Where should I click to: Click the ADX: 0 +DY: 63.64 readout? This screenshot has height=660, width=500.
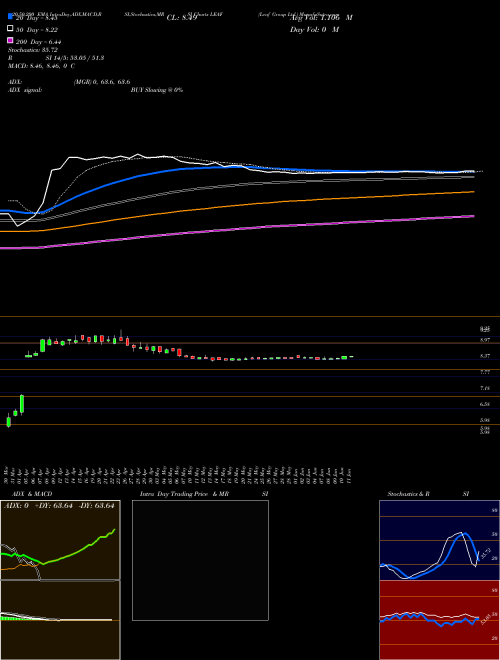pyautogui.click(x=59, y=506)
